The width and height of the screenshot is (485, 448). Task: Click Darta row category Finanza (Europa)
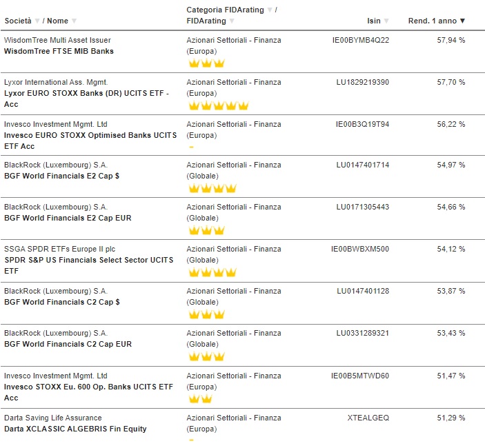(234, 423)
